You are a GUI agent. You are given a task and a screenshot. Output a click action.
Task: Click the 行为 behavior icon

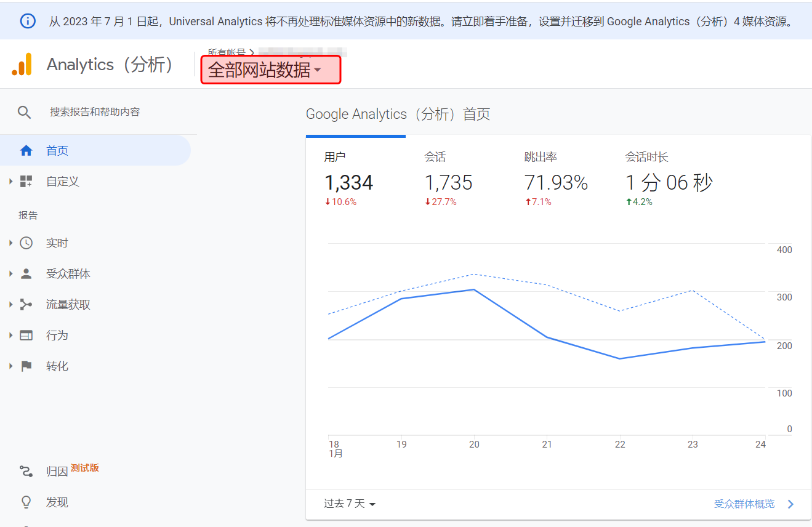[x=26, y=336]
